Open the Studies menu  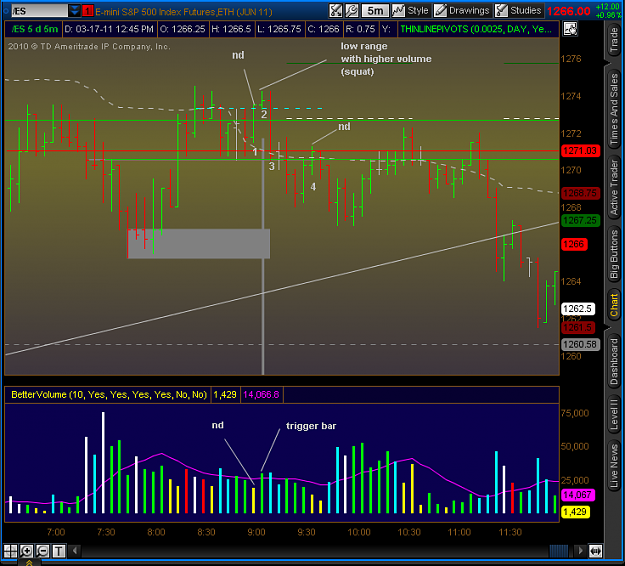518,10
